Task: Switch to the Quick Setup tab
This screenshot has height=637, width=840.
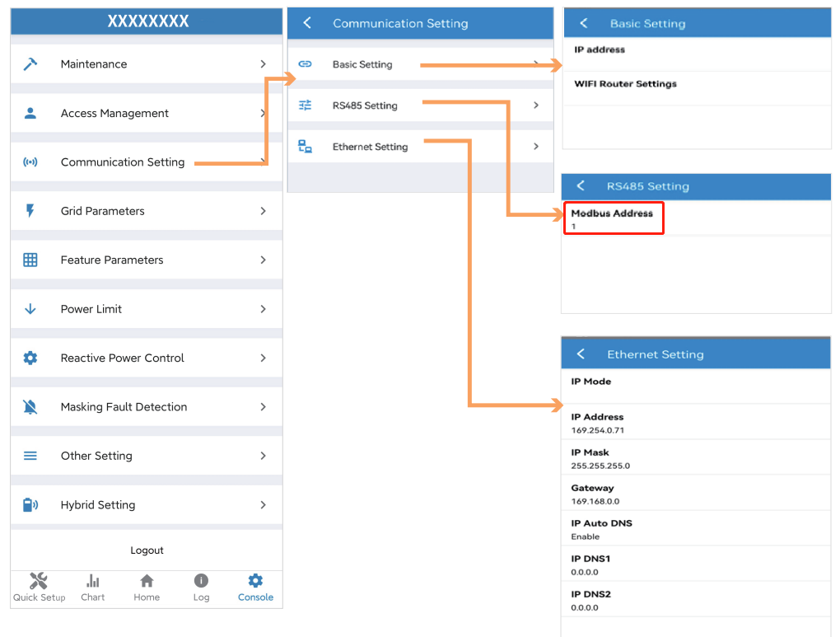Action: tap(39, 587)
